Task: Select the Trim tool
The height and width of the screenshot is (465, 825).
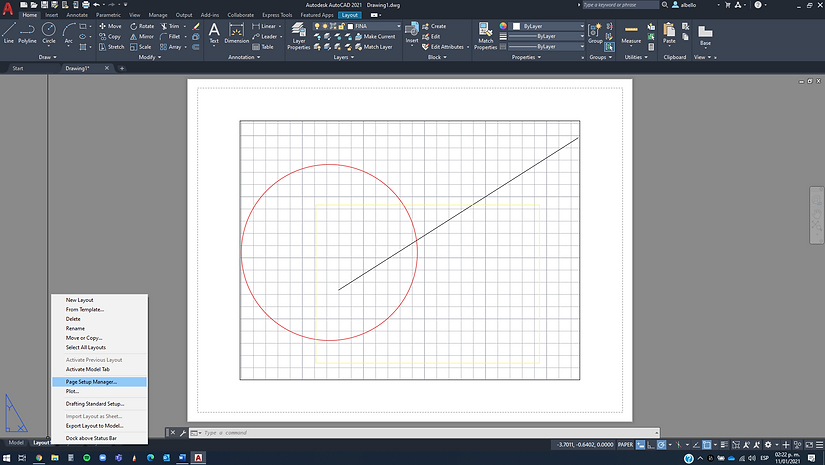Action: (x=170, y=26)
